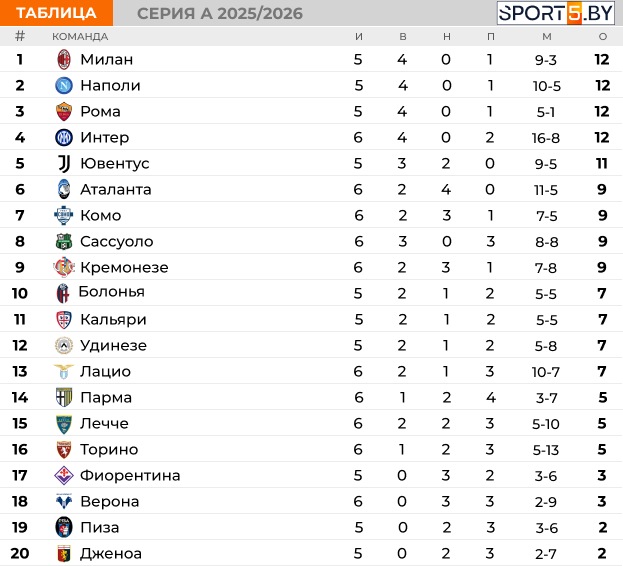Click the КОМАНДА column header

tap(80, 36)
